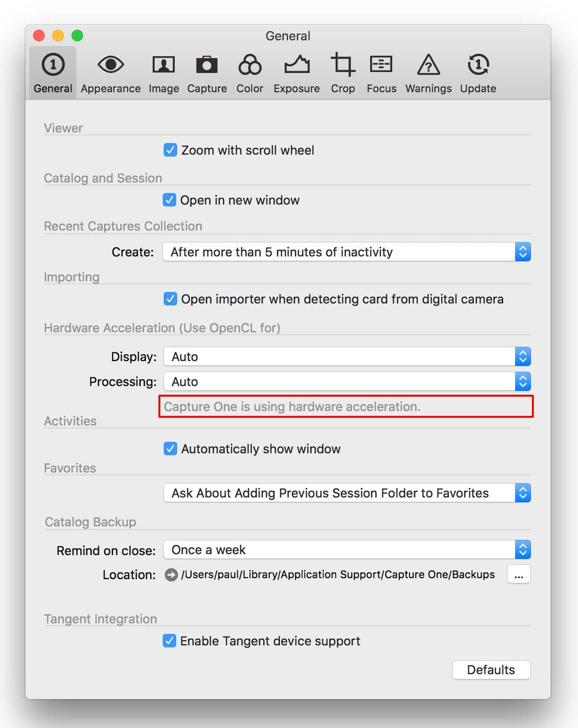Expand the Favorites session folder dropdown
The image size is (578, 728).
[347, 493]
